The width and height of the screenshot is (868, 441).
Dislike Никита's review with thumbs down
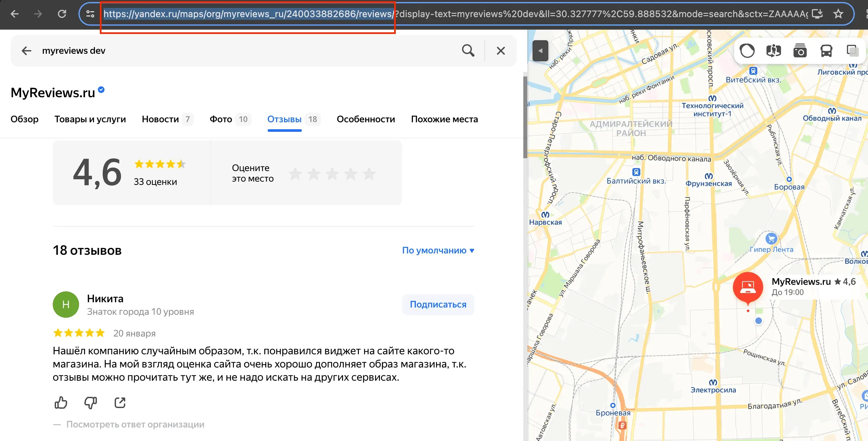click(x=90, y=402)
